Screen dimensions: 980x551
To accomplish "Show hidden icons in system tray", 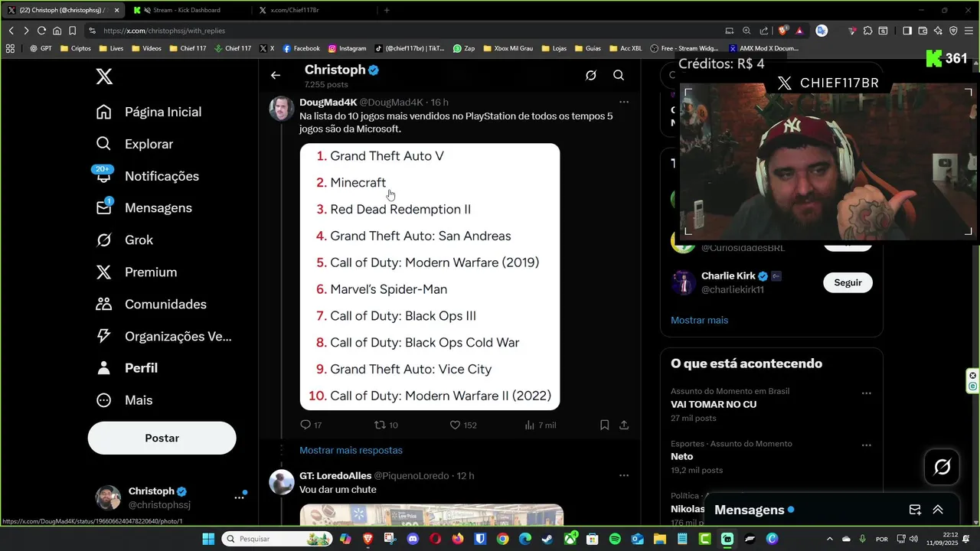I will [829, 539].
